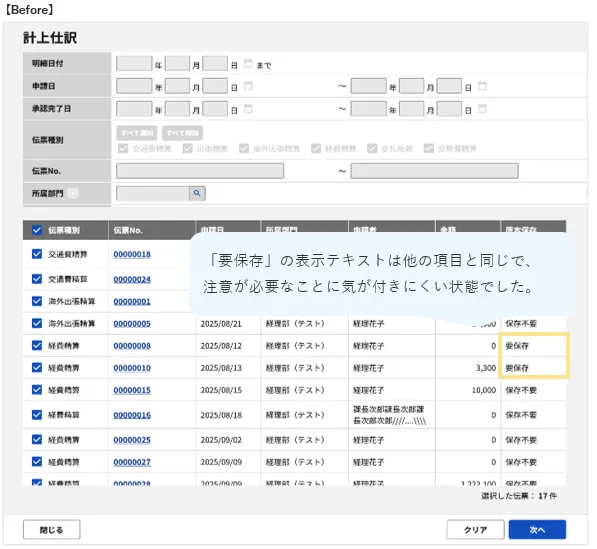
Task: Toggle the 交通費精算 filter checkbox
Action: [x=123, y=148]
